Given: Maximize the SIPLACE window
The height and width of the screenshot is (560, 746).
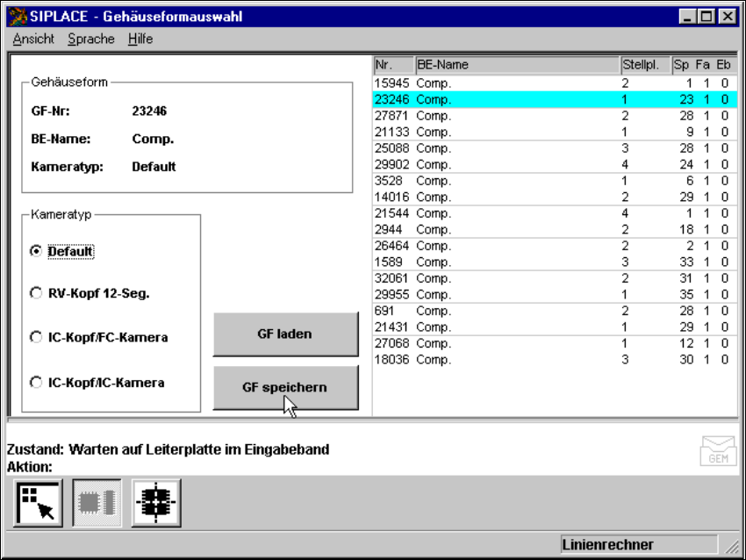Looking at the screenshot, I should tap(709, 16).
